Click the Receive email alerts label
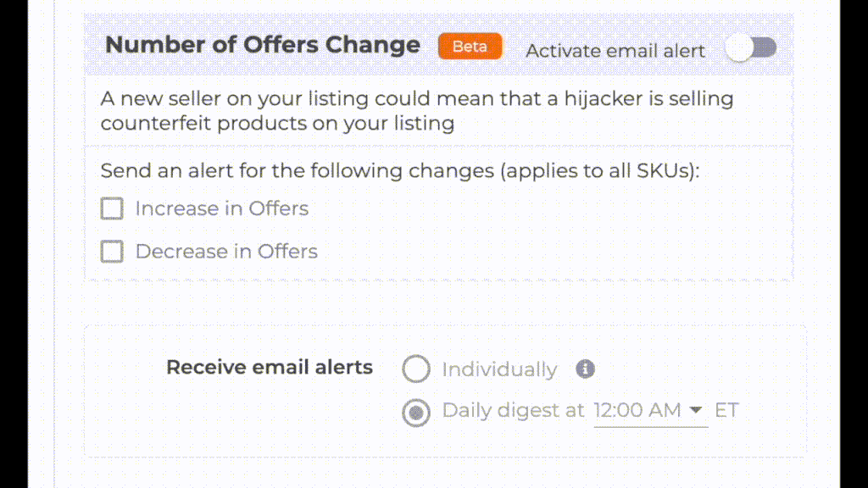The width and height of the screenshot is (868, 488). [x=270, y=367]
